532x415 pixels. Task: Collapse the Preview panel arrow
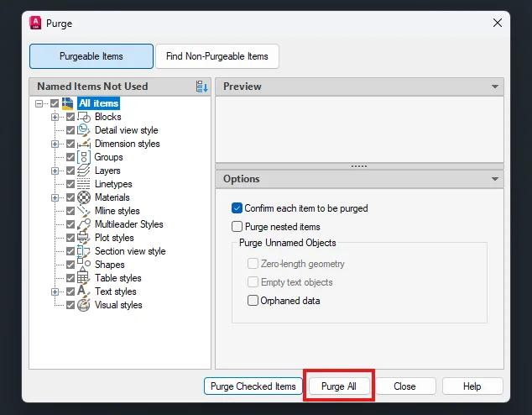(495, 87)
